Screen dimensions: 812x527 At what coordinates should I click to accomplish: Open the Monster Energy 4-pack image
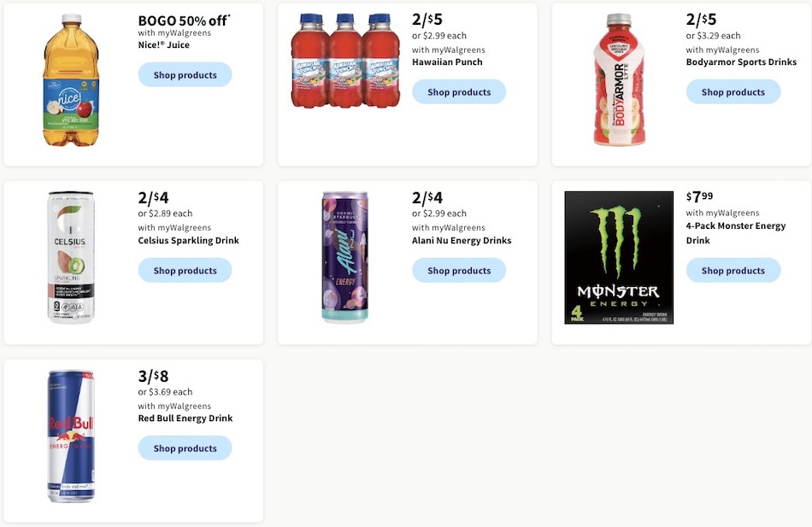(x=618, y=257)
